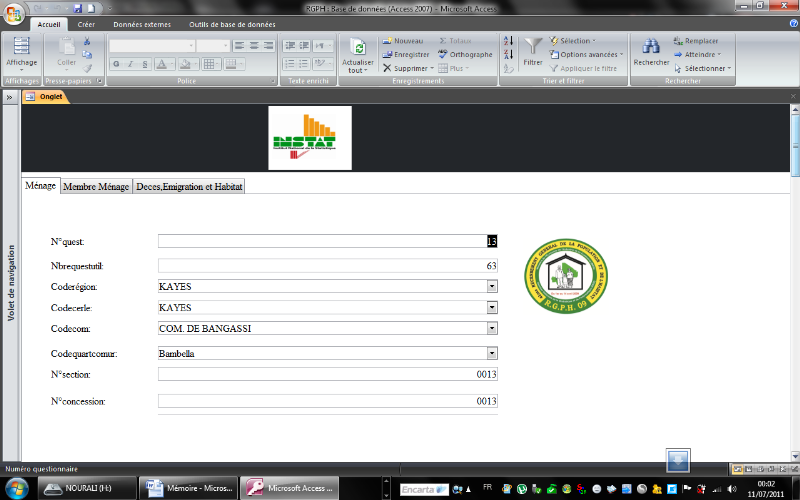The image size is (800, 500).
Task: Open the Deces, Emigration et Habitat tab
Action: pos(189,186)
